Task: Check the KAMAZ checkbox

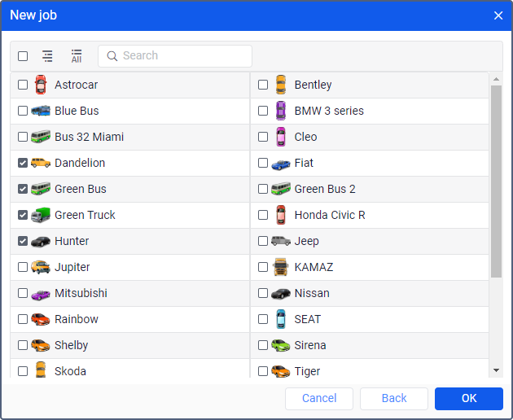Action: point(263,267)
